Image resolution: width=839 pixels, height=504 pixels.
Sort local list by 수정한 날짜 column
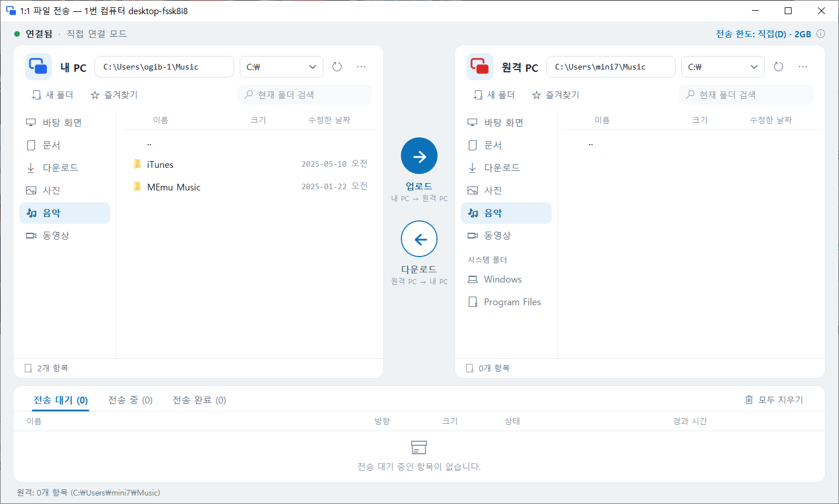click(329, 120)
